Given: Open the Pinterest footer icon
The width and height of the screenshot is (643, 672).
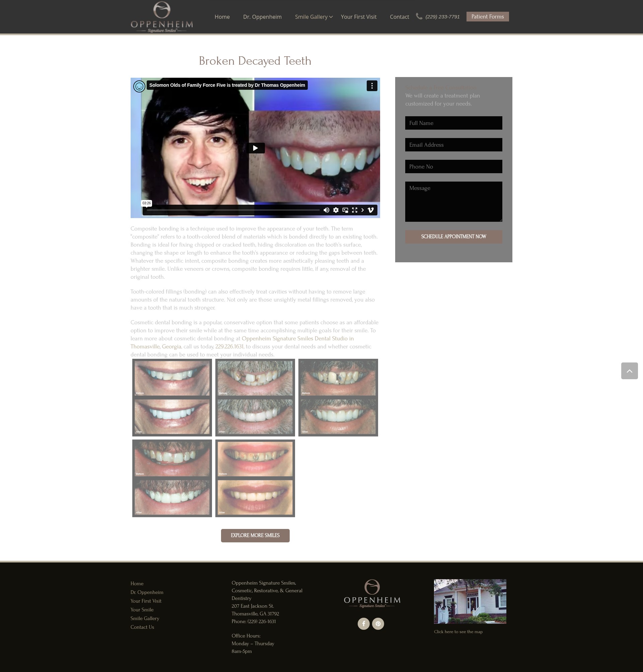Looking at the screenshot, I should (378, 624).
